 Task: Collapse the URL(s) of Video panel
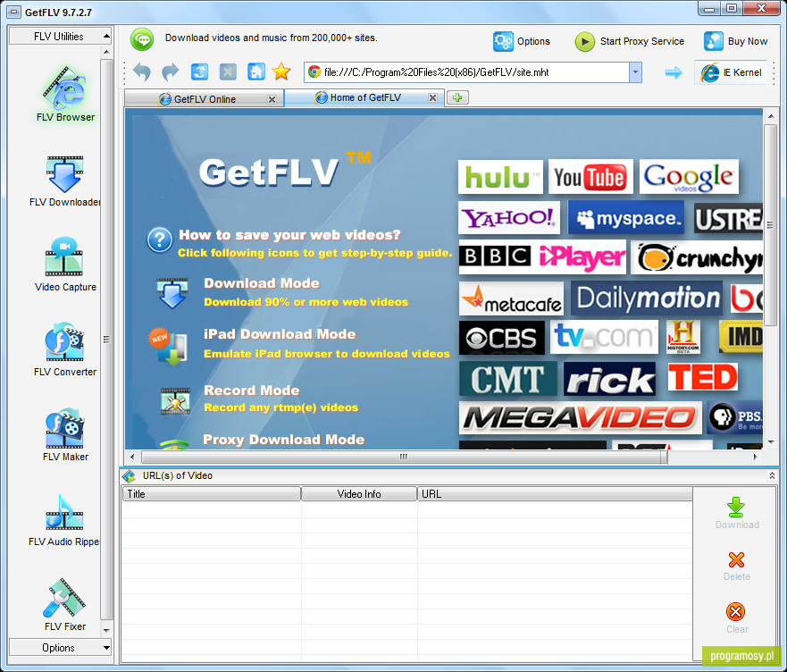click(772, 475)
